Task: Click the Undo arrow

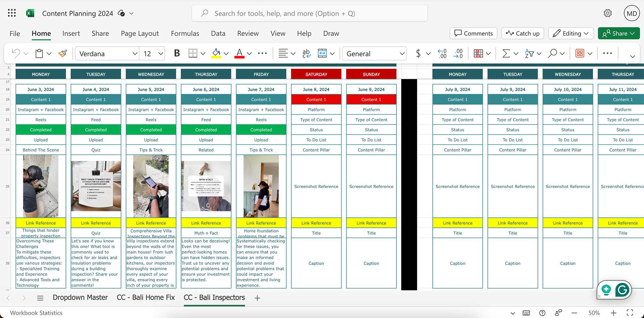Action: 16,53
